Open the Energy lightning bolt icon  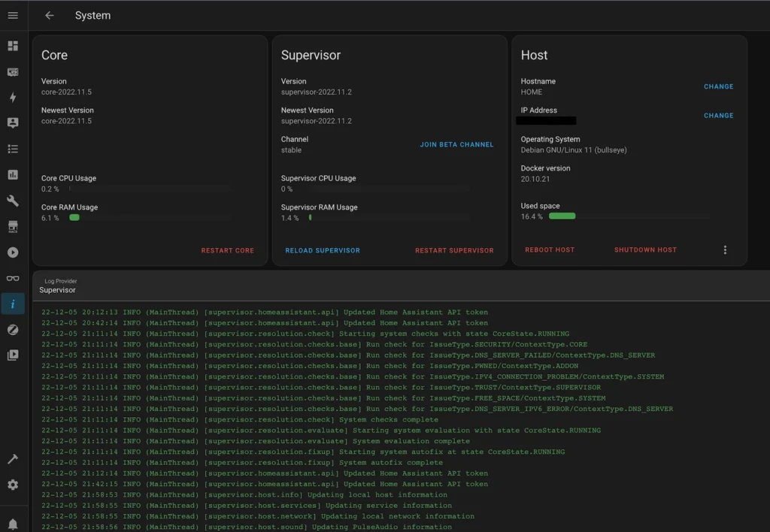(x=13, y=98)
